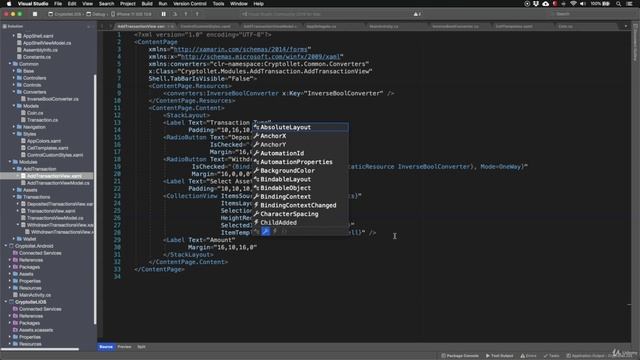Expand the Base folder

click(14, 71)
